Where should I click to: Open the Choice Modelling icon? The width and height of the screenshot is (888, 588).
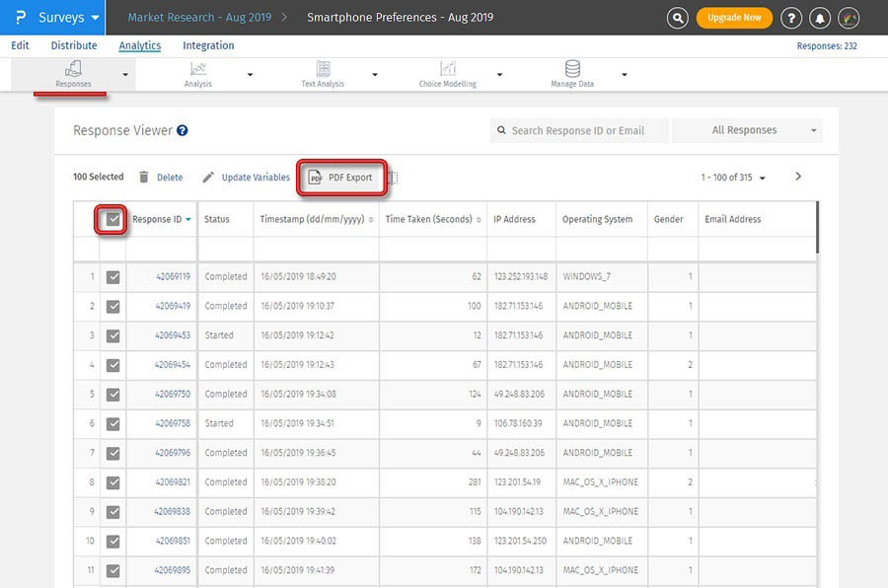click(448, 69)
